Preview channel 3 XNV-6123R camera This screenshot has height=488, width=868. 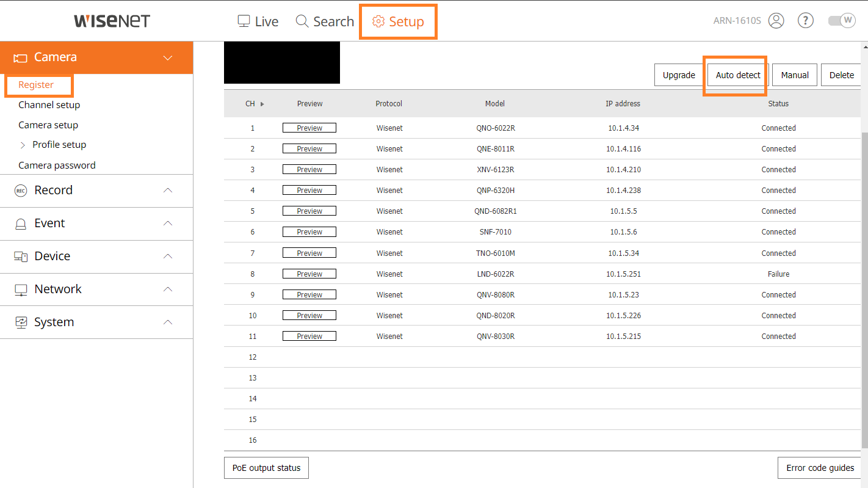click(x=309, y=170)
